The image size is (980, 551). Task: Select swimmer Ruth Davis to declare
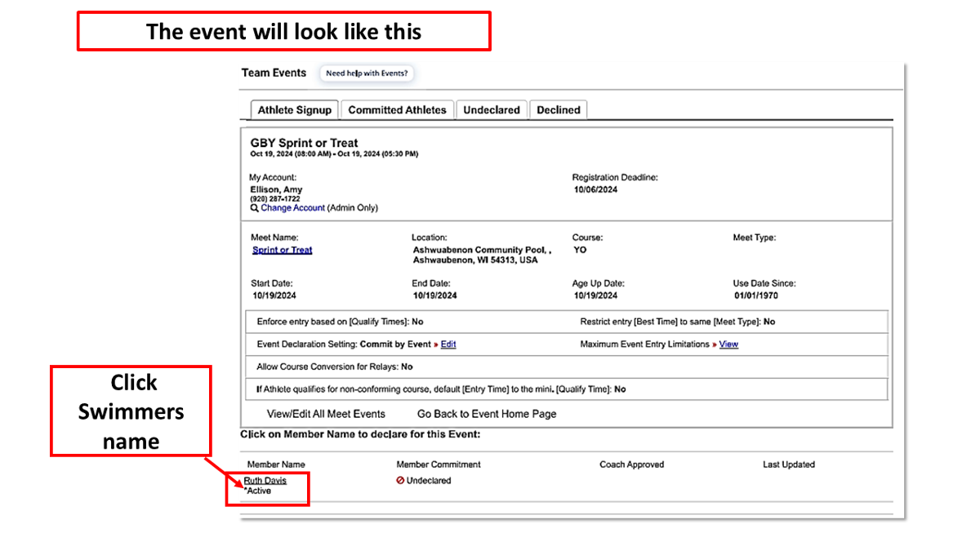coord(265,481)
